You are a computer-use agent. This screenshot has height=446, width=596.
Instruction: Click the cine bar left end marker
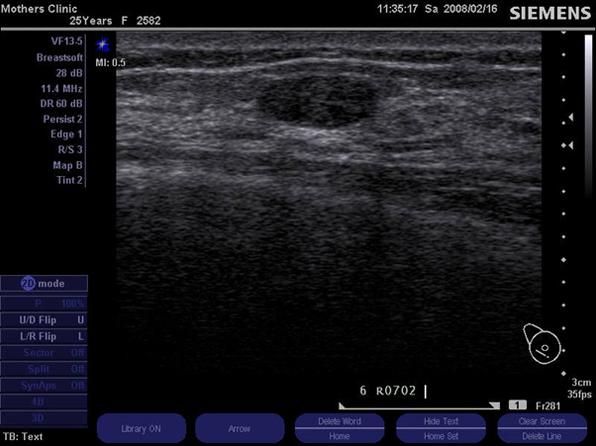pos(342,406)
